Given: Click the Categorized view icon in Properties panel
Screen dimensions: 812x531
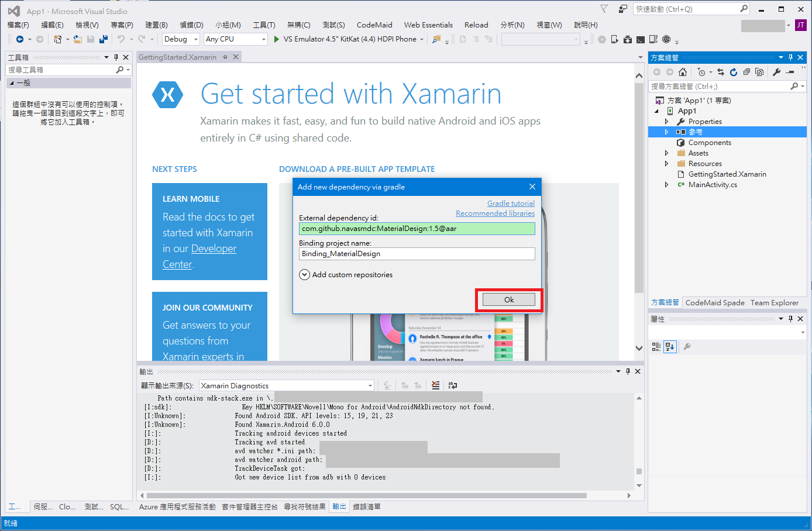Looking at the screenshot, I should tap(656, 347).
